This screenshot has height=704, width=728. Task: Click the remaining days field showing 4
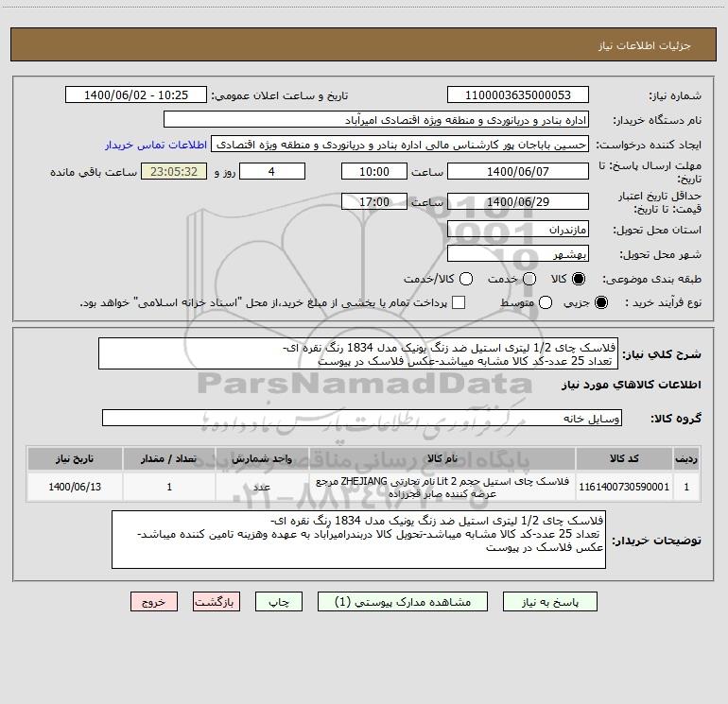click(x=272, y=172)
